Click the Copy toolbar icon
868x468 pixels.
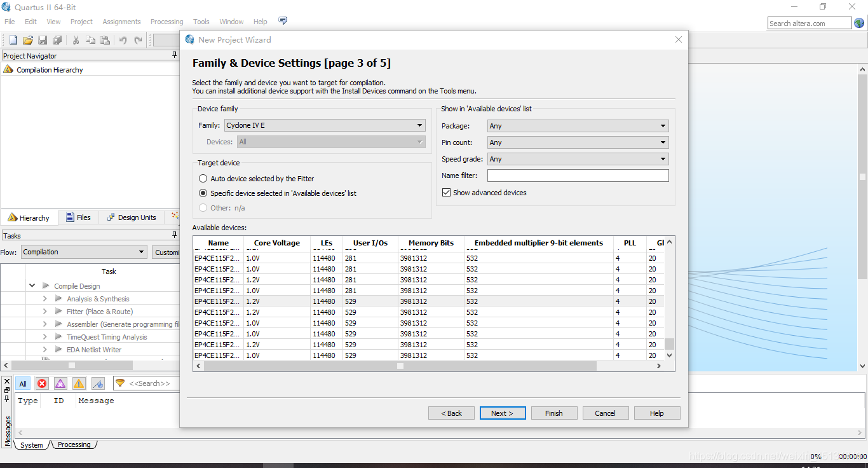[x=90, y=40]
